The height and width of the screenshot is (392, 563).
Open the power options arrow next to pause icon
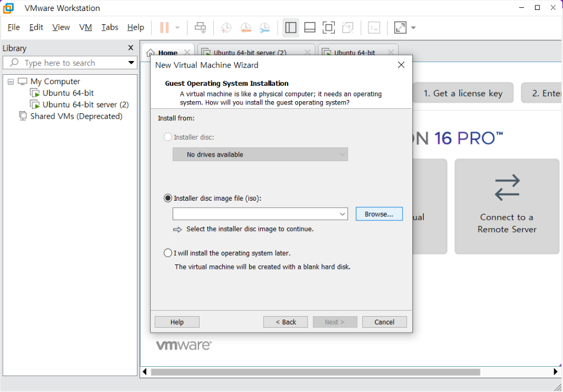tap(178, 27)
